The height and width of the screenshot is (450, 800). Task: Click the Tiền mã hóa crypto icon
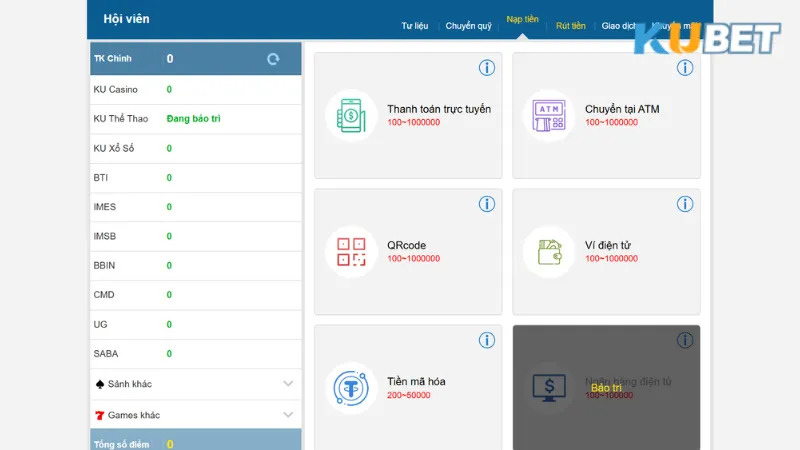pyautogui.click(x=351, y=387)
